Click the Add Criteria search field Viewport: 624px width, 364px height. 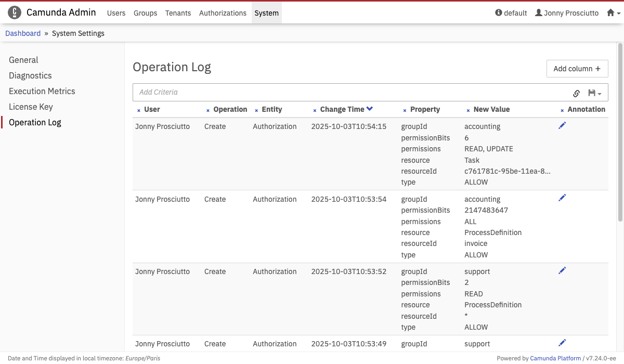coord(348,92)
